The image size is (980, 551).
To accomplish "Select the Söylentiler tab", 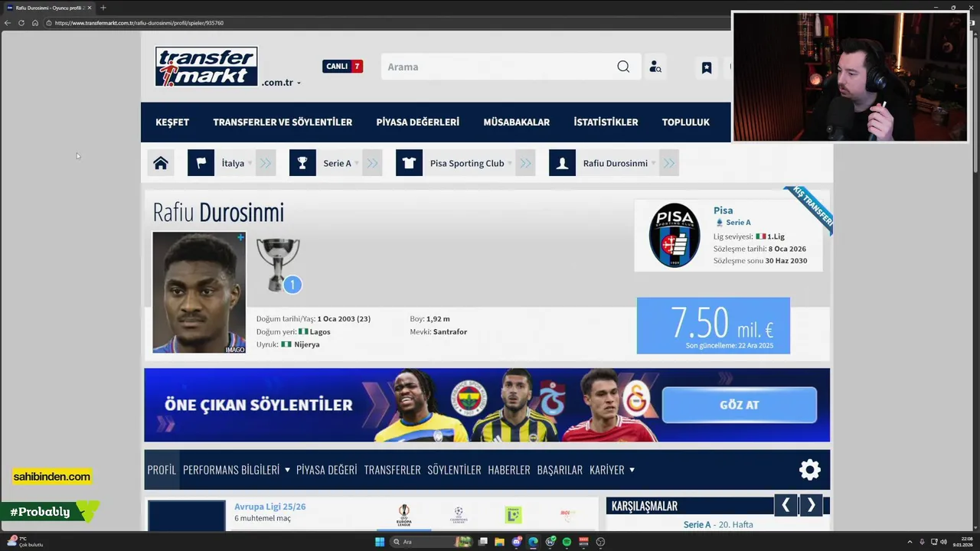I will pos(454,470).
